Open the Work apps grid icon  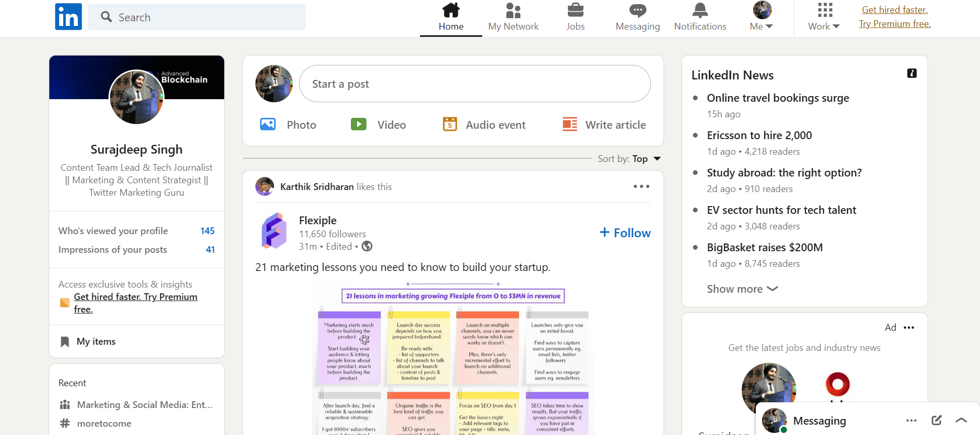click(825, 10)
